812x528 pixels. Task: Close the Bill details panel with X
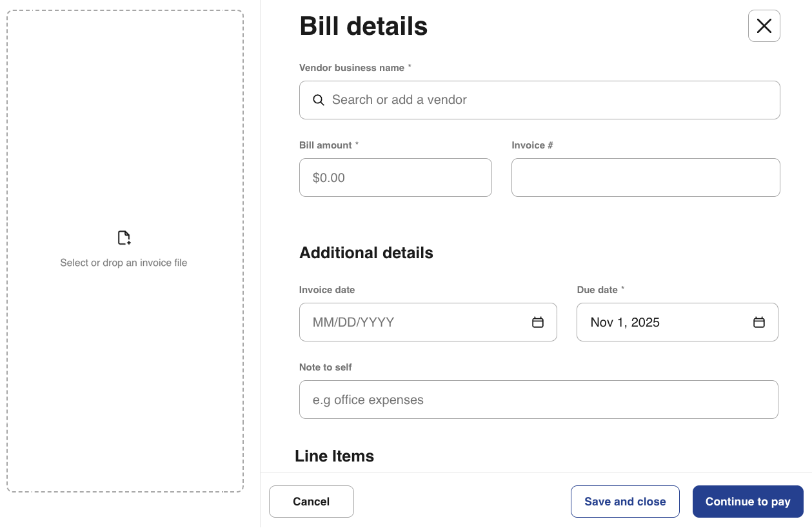pyautogui.click(x=764, y=26)
